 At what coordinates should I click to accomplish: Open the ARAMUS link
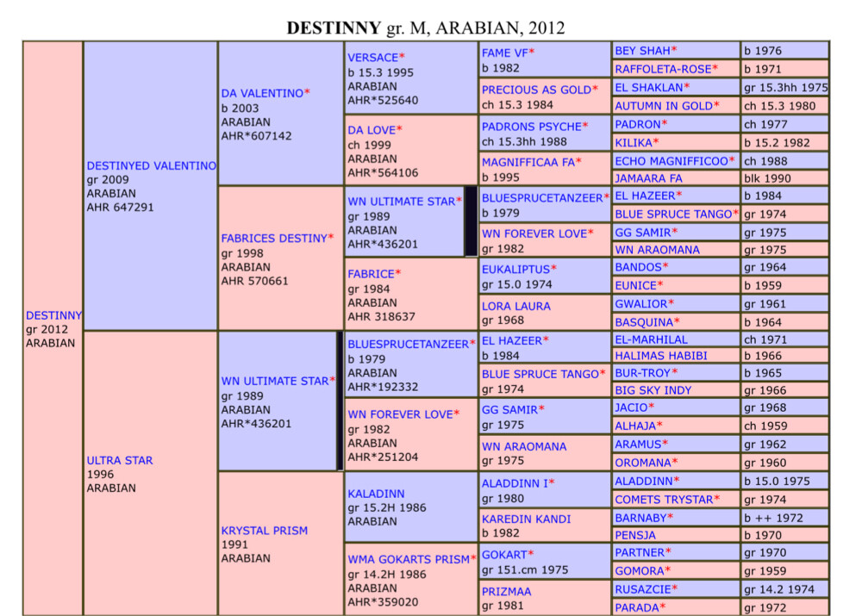638,444
